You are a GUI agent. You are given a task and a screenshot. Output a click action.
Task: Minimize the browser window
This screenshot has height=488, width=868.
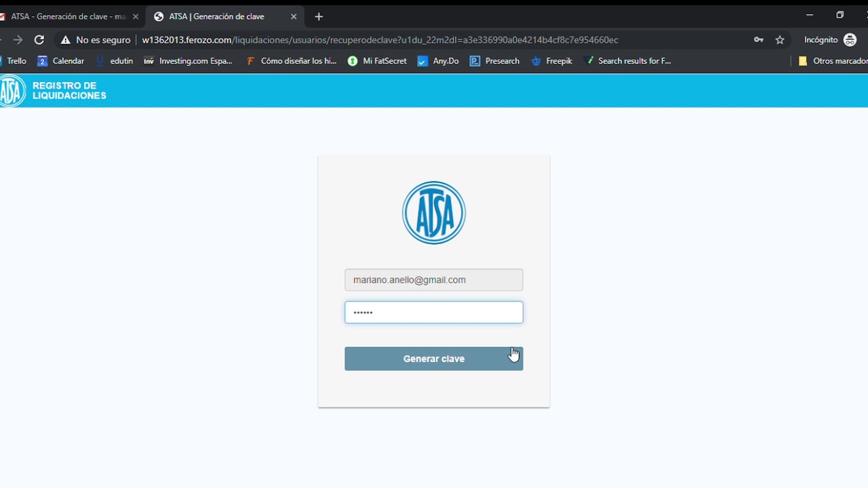[x=810, y=15]
